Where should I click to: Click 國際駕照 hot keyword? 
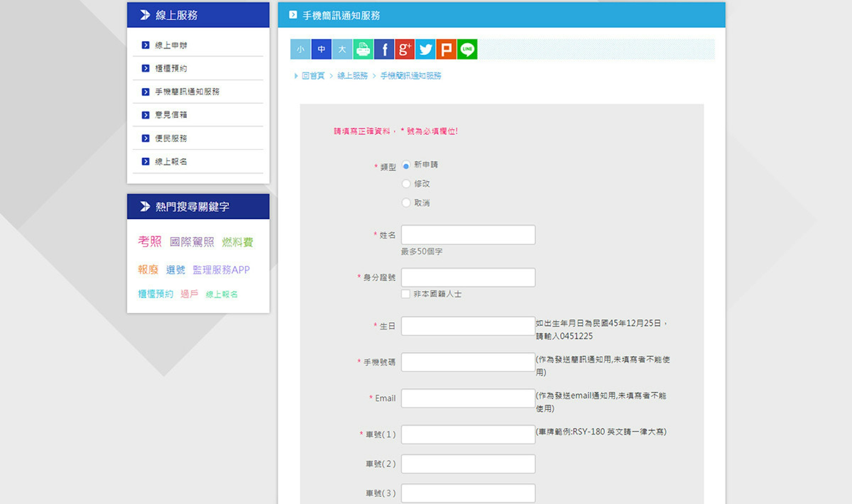[192, 242]
